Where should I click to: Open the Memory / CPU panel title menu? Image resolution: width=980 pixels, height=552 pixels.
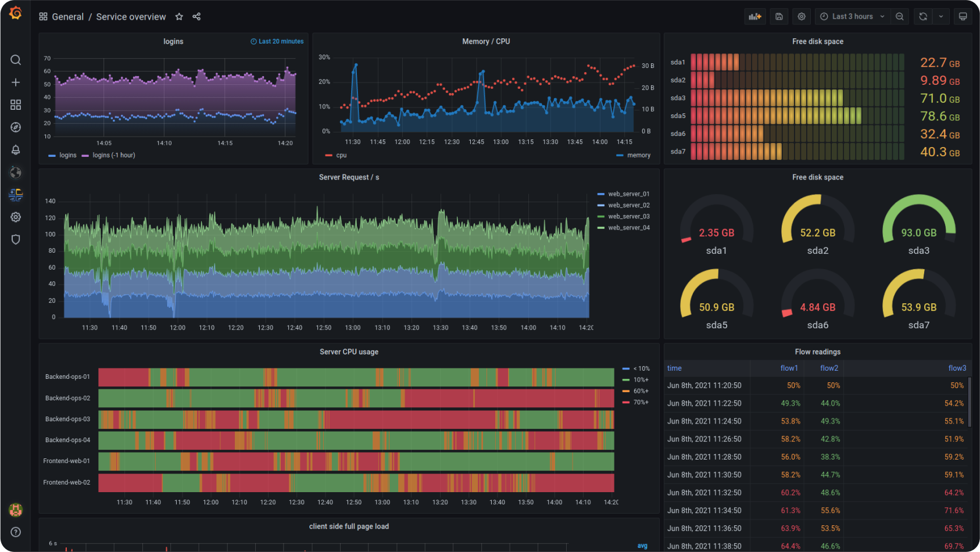tap(487, 41)
